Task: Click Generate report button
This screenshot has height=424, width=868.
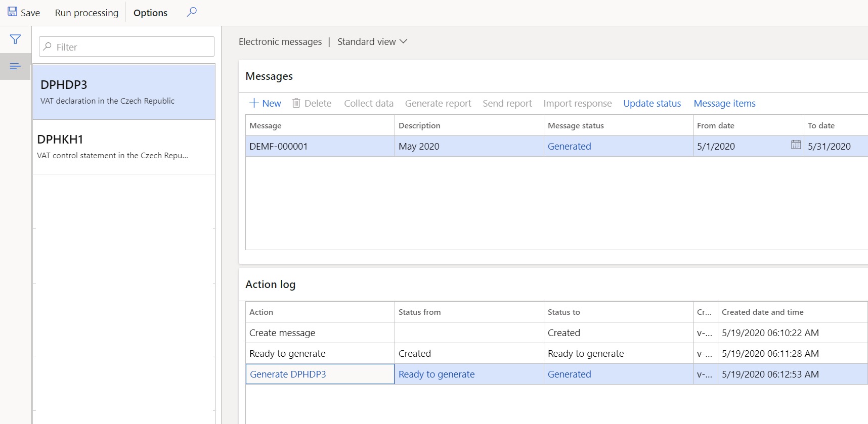Action: [x=438, y=103]
